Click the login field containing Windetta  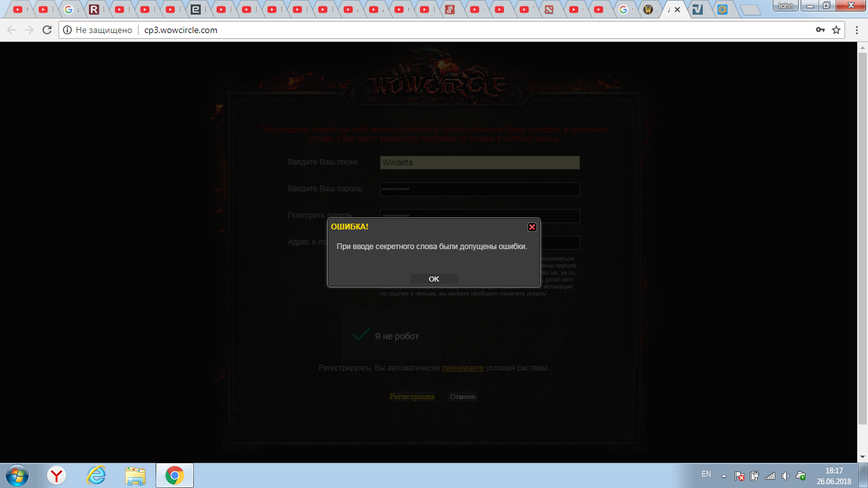(480, 163)
